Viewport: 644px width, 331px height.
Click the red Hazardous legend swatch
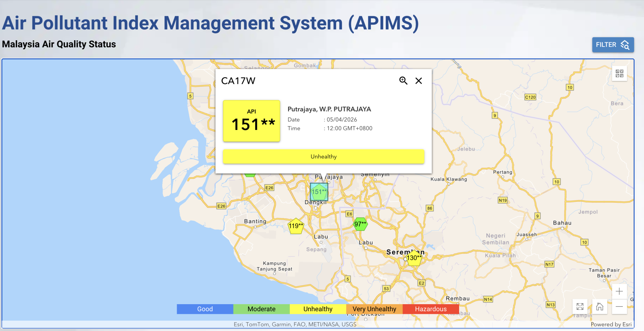tap(431, 309)
